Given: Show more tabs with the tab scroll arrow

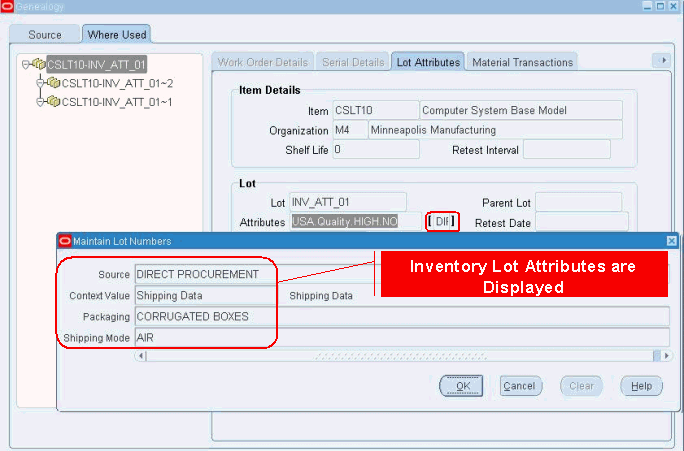Looking at the screenshot, I should click(x=661, y=60).
